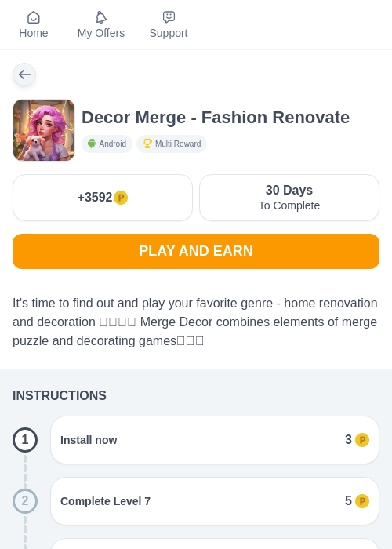Click the Support chat smiley icon

pyautogui.click(x=169, y=16)
